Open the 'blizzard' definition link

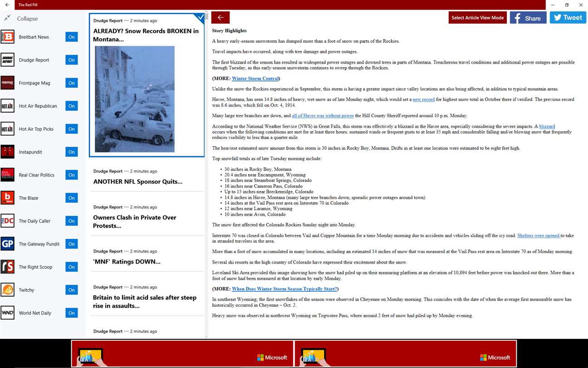547,126
